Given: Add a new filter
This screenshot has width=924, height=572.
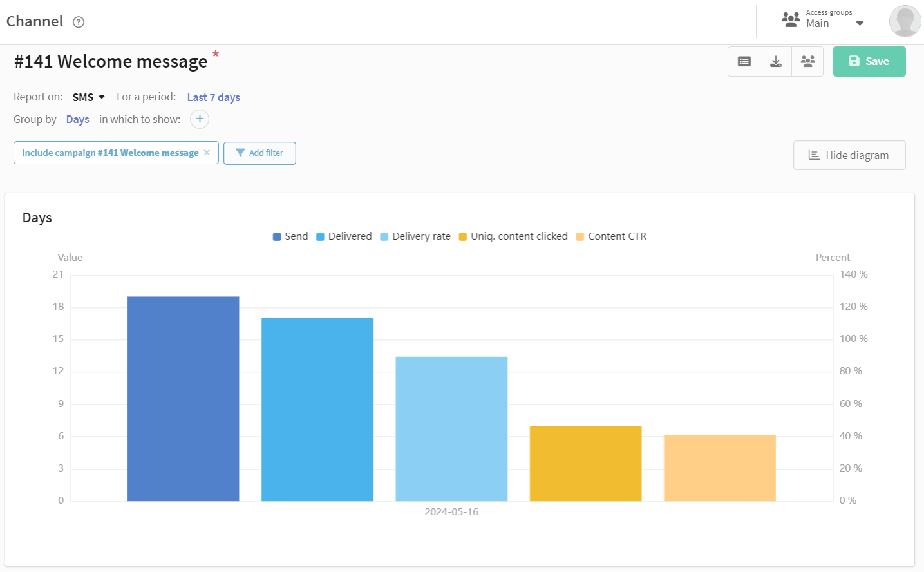Looking at the screenshot, I should (x=259, y=153).
